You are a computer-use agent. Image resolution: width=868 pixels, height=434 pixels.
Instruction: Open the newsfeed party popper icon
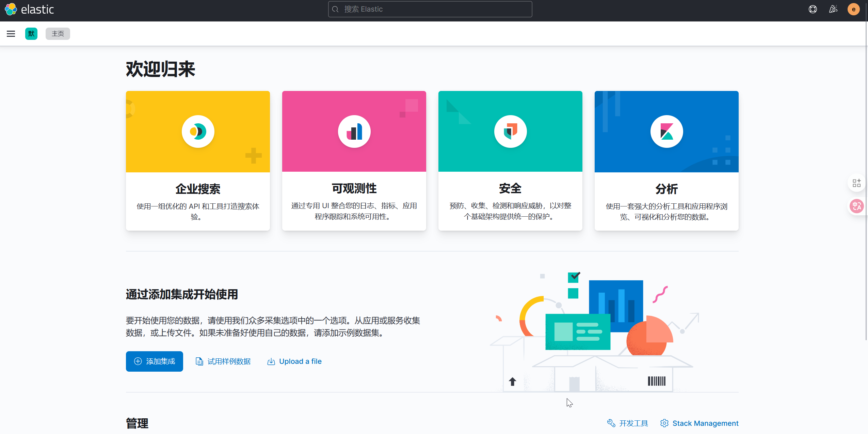833,9
